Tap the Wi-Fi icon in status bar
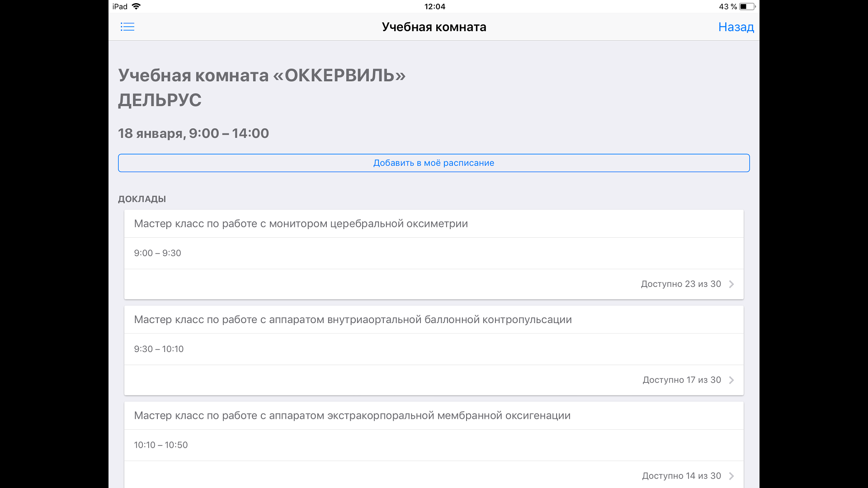Viewport: 868px width, 488px height. (136, 6)
